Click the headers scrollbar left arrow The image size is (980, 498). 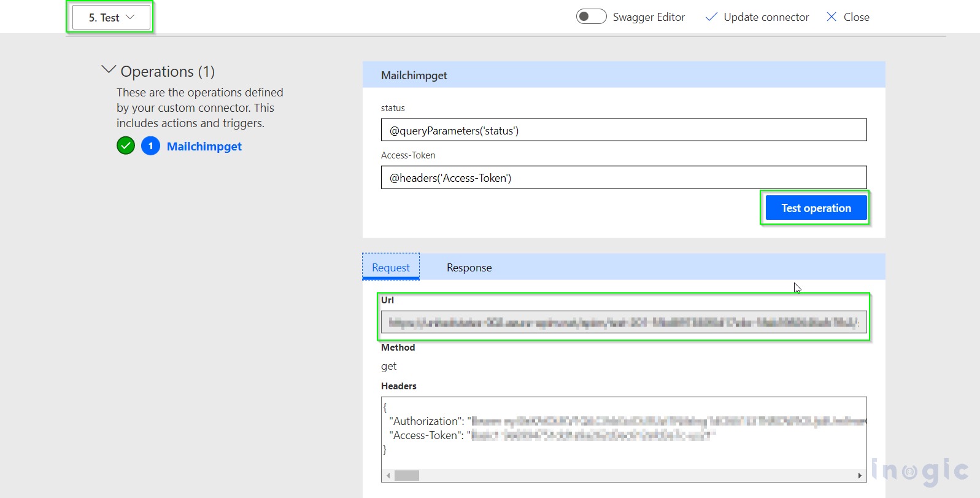(388, 476)
